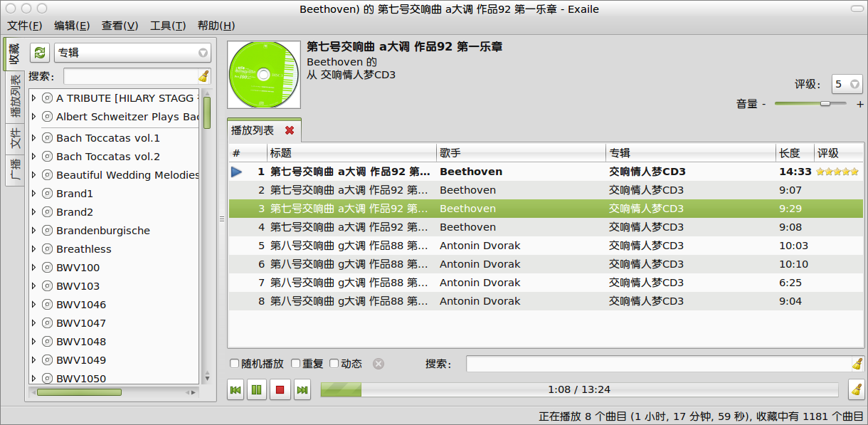Click disc icon of BWV1048 album
The width and height of the screenshot is (868, 425).
point(48,342)
